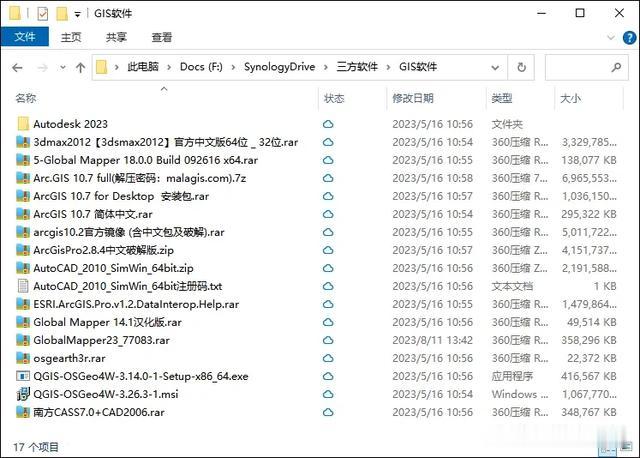The width and height of the screenshot is (640, 458).
Task: Select ESRI.ArcGIS.Pro.v1.2 archive icon
Action: click(23, 304)
